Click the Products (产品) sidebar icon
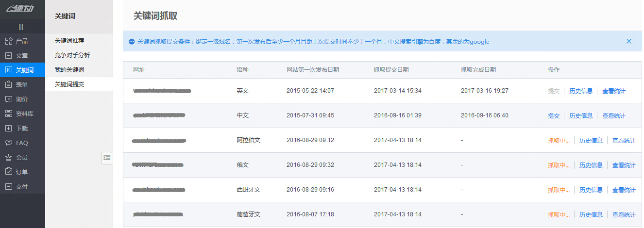 (x=9, y=41)
